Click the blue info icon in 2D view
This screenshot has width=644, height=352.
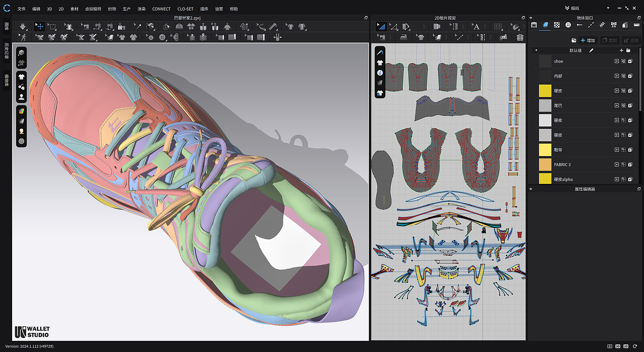(380, 73)
